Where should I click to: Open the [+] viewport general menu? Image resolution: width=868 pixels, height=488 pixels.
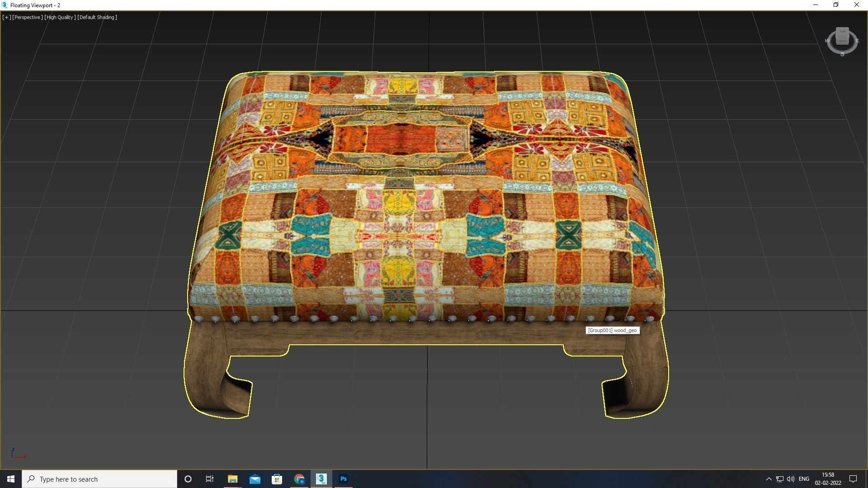click(x=6, y=17)
